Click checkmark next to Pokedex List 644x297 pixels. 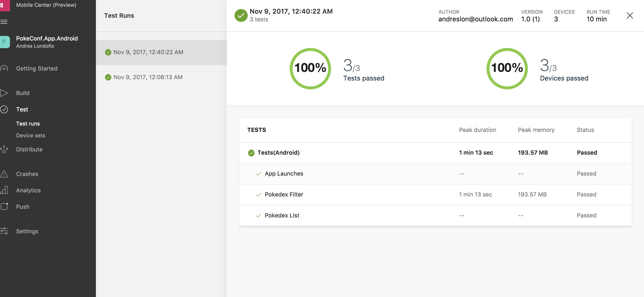pos(259,216)
